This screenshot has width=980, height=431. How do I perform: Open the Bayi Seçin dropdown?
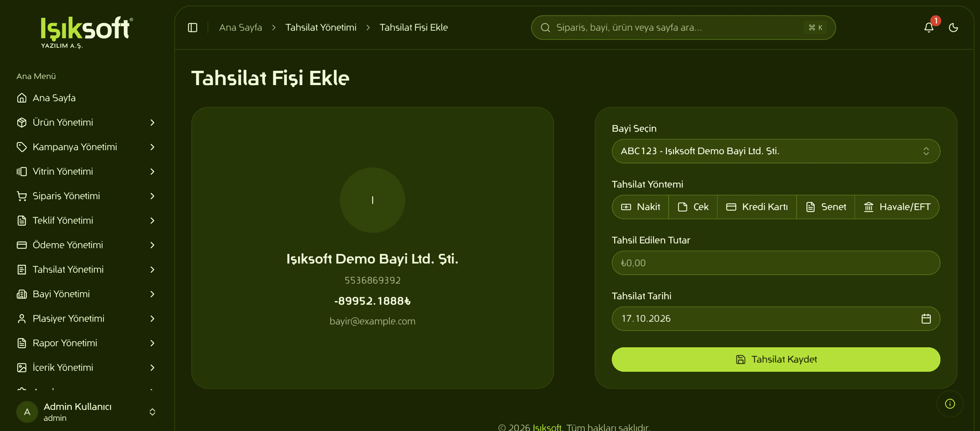point(776,151)
